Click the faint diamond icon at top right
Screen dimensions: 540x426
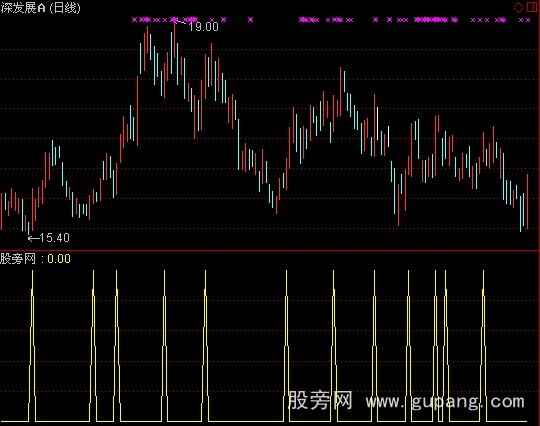tap(518, 8)
